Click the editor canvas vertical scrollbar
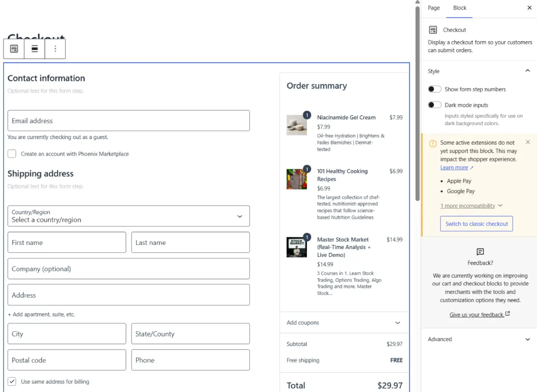537x392 pixels. click(x=418, y=103)
